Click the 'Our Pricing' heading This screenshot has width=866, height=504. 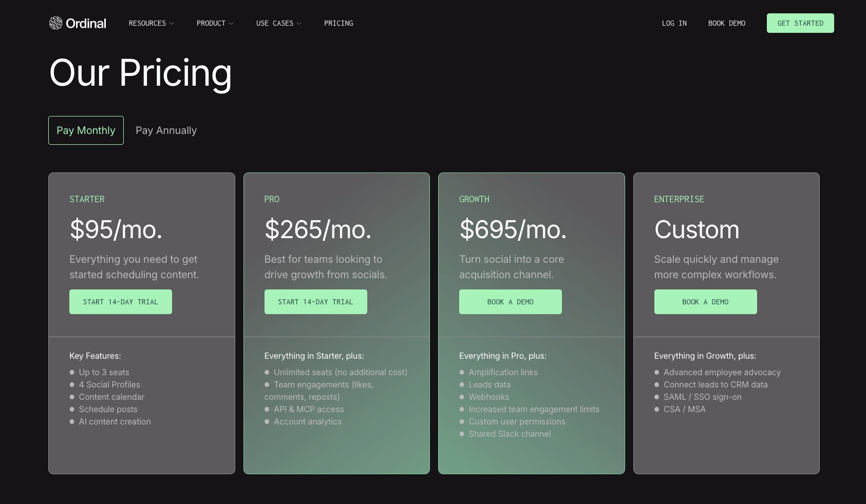[x=141, y=73]
